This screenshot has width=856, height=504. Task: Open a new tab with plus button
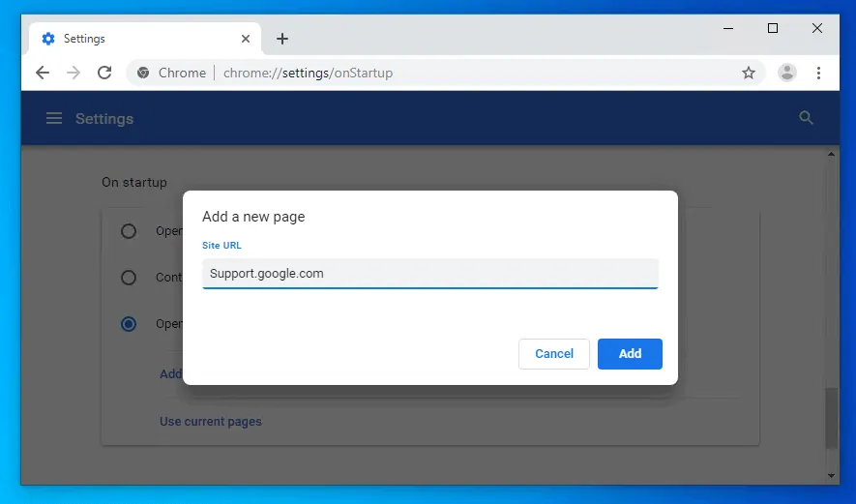(282, 39)
